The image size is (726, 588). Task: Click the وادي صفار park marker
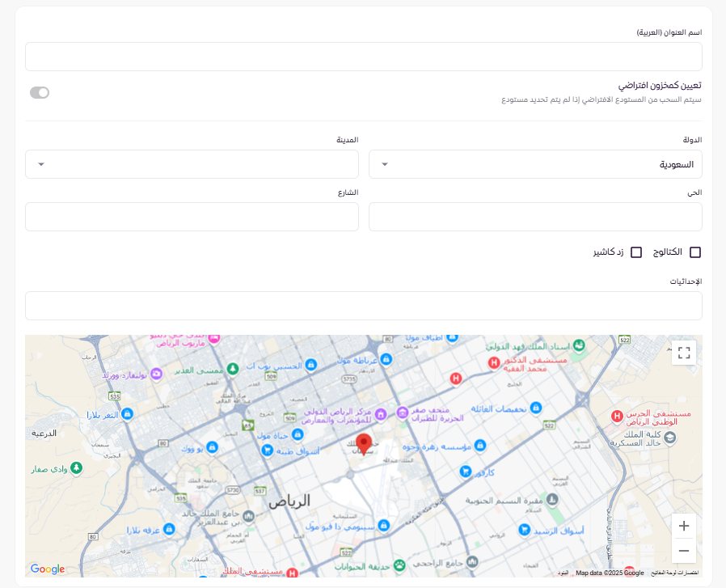pyautogui.click(x=76, y=467)
